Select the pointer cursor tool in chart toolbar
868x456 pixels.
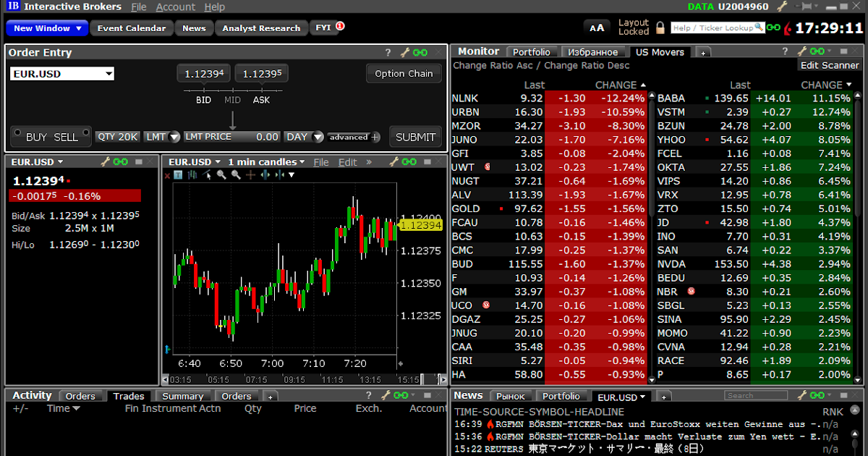208,174
